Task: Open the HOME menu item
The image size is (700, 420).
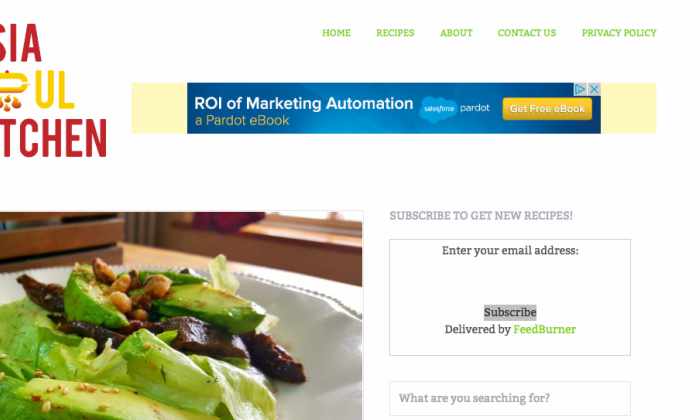Action: point(336,33)
